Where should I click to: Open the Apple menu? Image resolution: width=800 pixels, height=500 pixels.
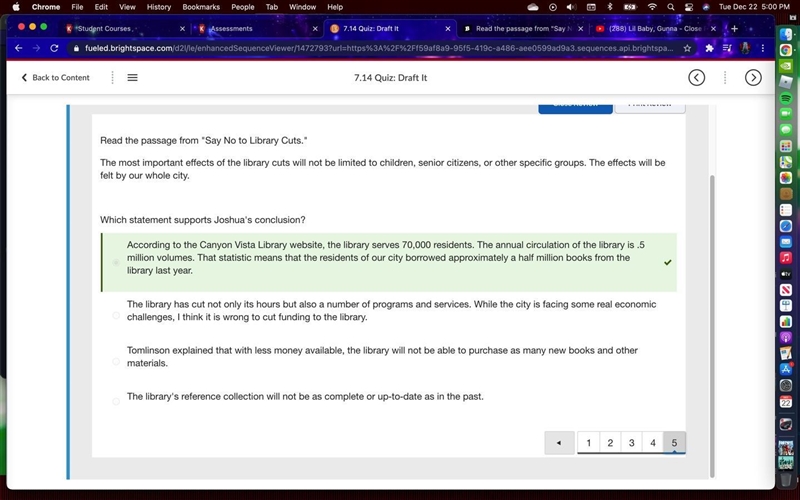point(16,7)
